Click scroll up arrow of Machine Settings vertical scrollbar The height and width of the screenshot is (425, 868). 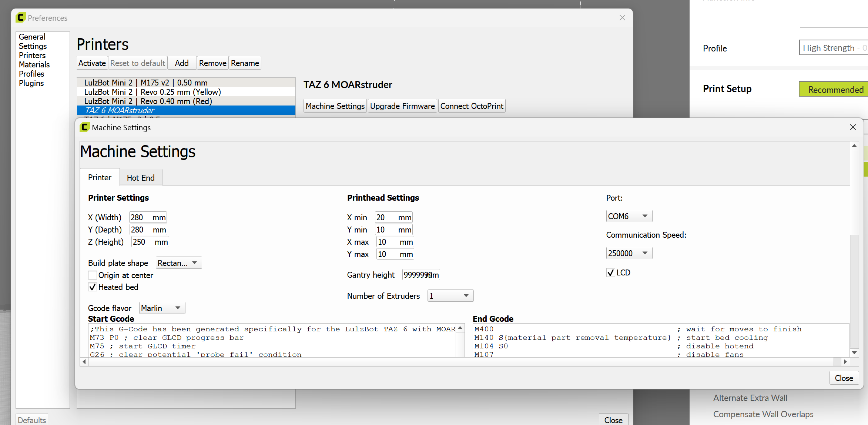(854, 146)
